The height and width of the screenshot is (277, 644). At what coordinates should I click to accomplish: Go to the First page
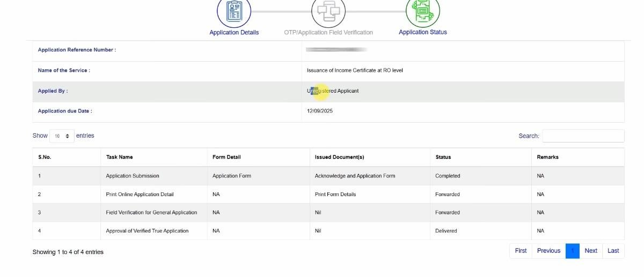tap(521, 251)
